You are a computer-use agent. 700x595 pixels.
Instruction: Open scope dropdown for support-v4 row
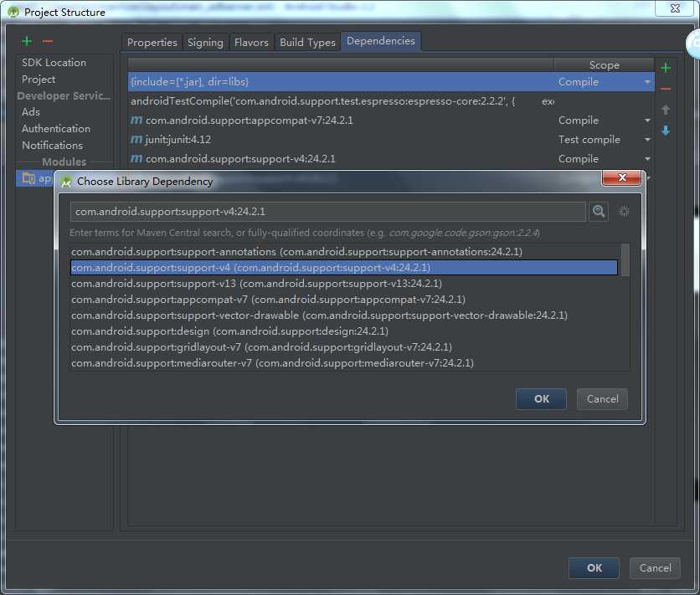pos(647,159)
